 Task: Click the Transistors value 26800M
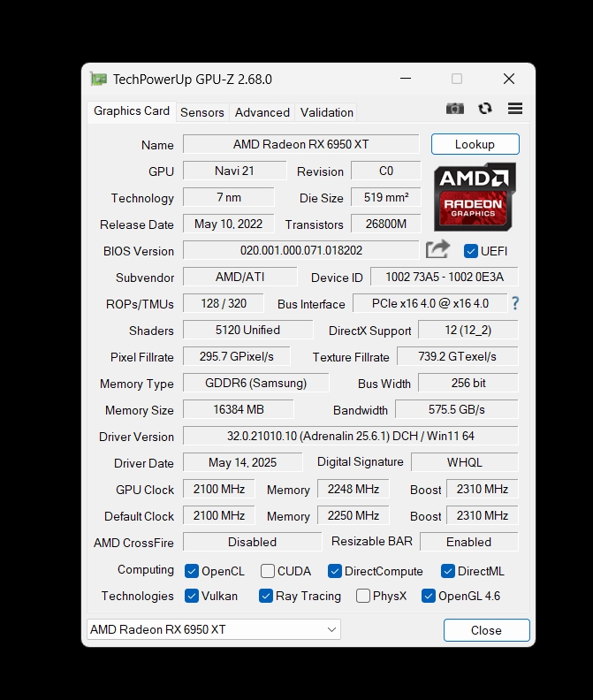click(x=386, y=224)
